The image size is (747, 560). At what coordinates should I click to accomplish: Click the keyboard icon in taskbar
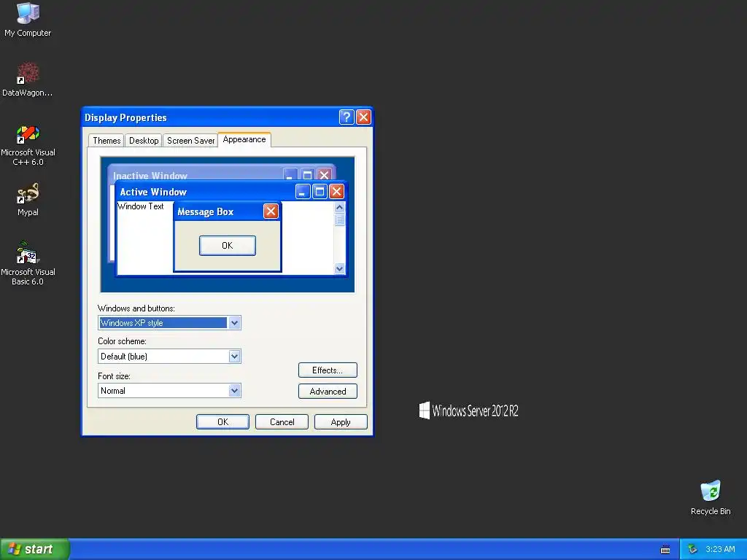(x=665, y=550)
